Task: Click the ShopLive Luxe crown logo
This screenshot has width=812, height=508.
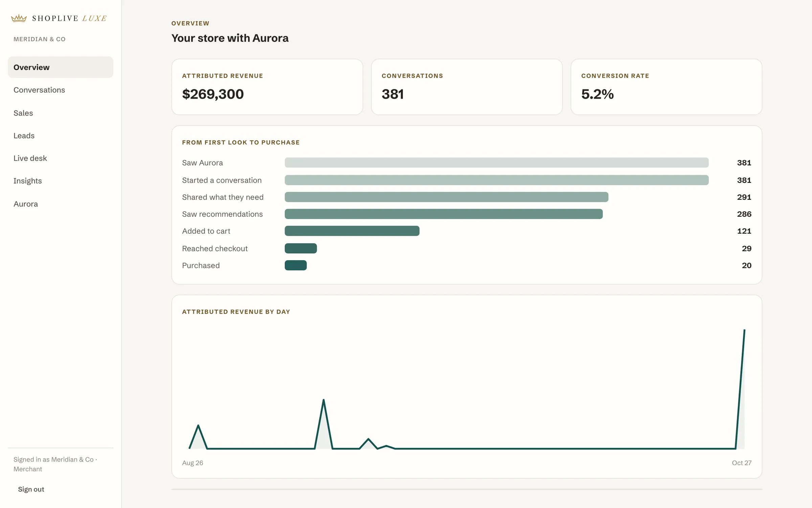Action: pyautogui.click(x=19, y=18)
